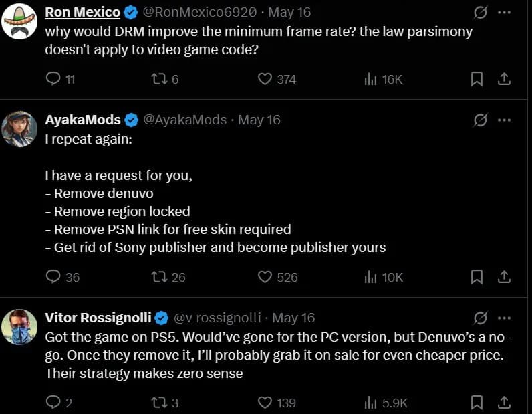Reply to Ron Mexico's tweet
The image size is (532, 414).
53,79
